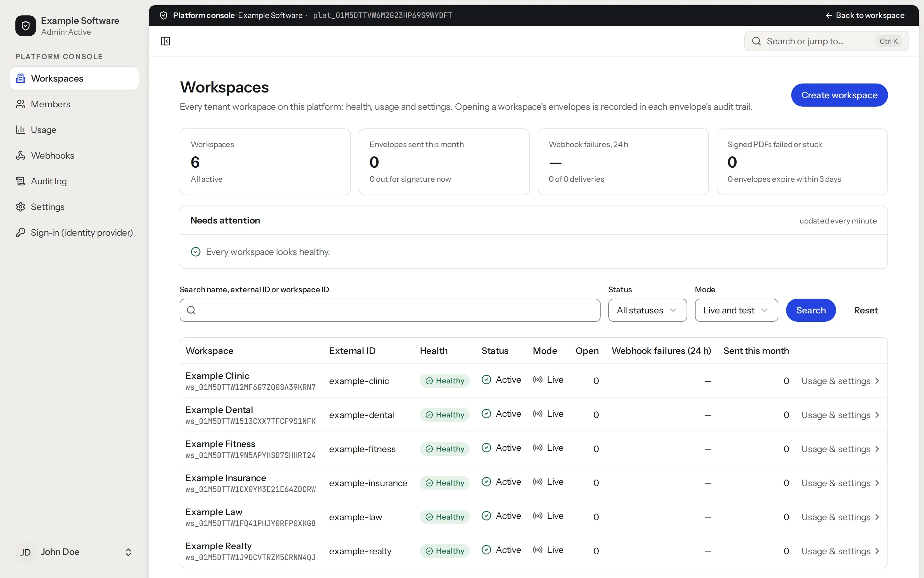Open the Usage page
The image size is (924, 578).
tap(74, 130)
